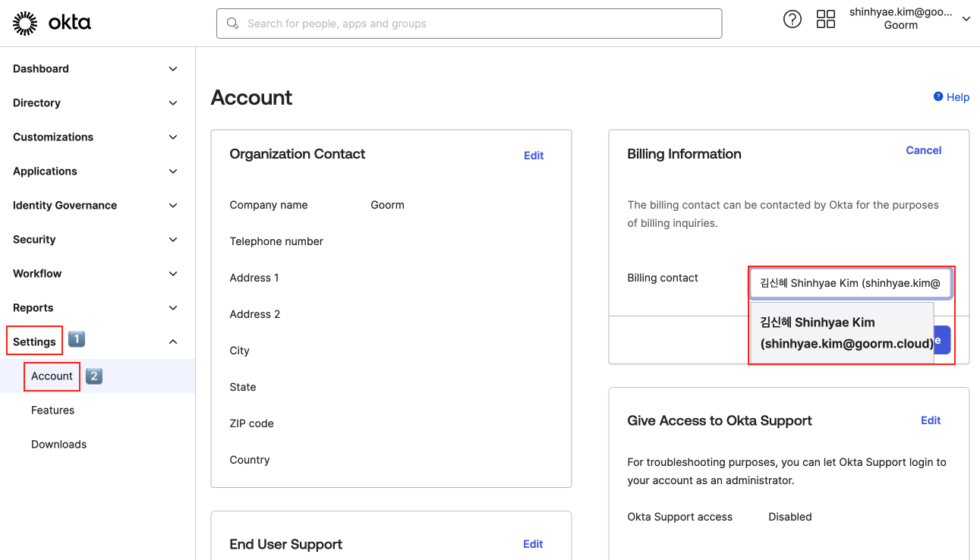Collapse the Settings section chevron
980x560 pixels.
pyautogui.click(x=173, y=342)
